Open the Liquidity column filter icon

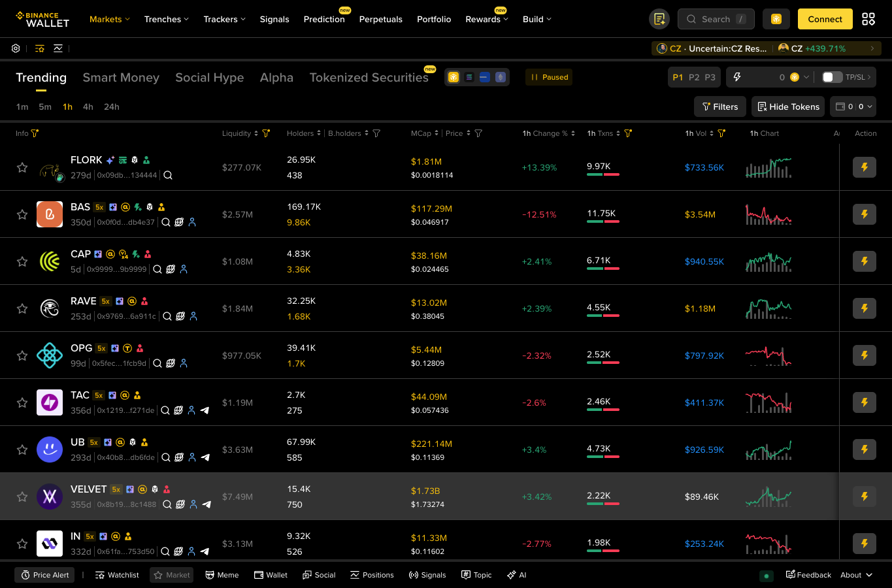(x=266, y=133)
